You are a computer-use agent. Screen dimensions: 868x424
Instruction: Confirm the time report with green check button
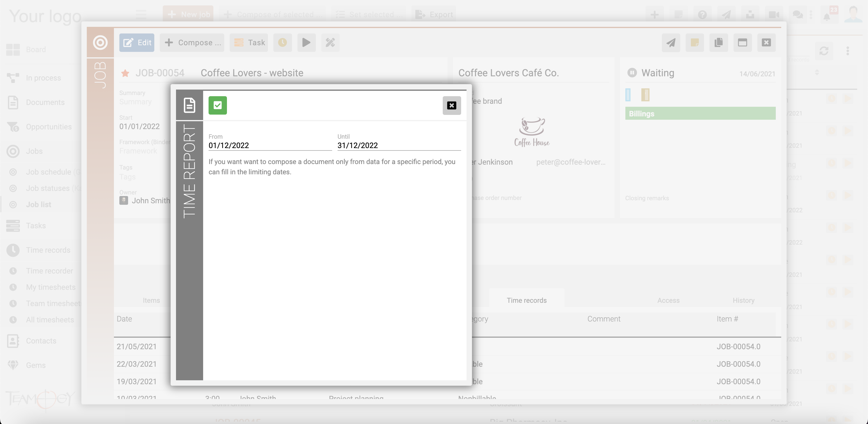point(217,106)
